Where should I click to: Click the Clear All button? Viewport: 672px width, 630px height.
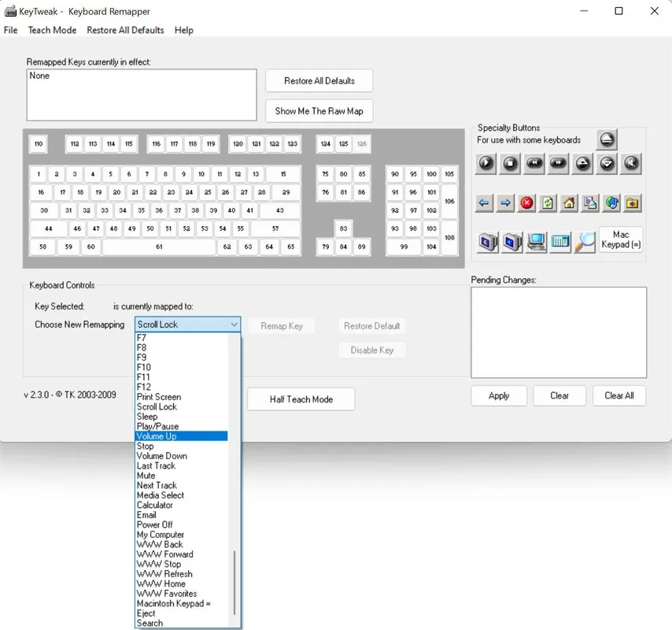(619, 395)
